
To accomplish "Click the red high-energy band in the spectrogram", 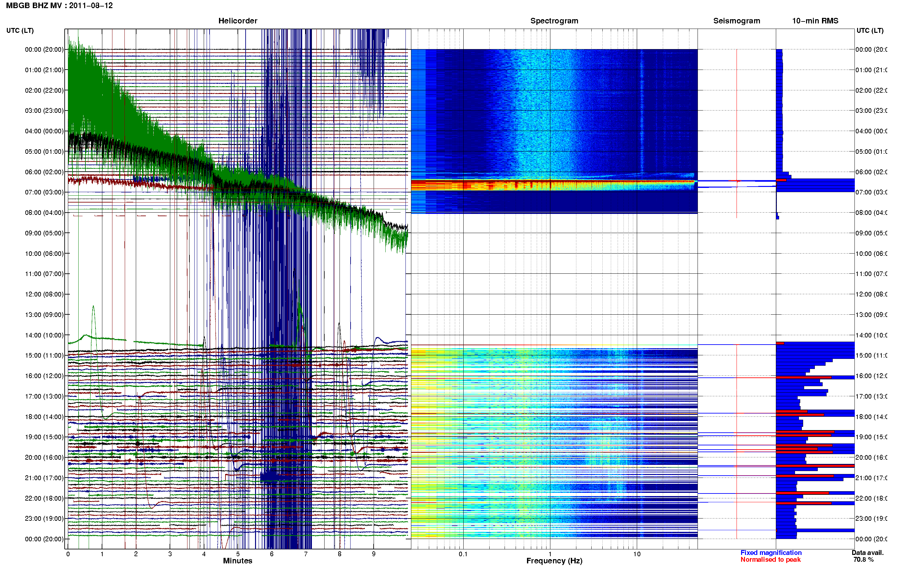I will 553,185.
